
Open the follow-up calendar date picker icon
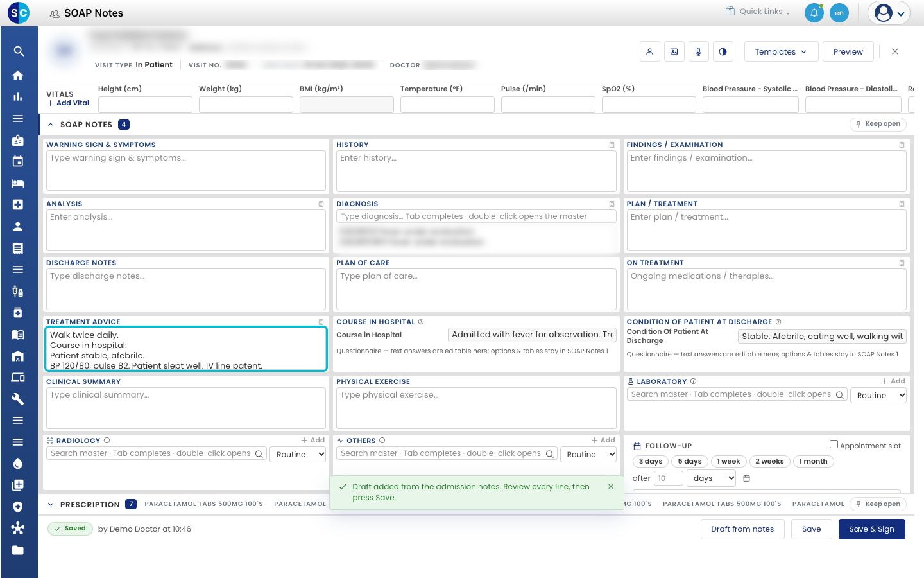point(746,478)
